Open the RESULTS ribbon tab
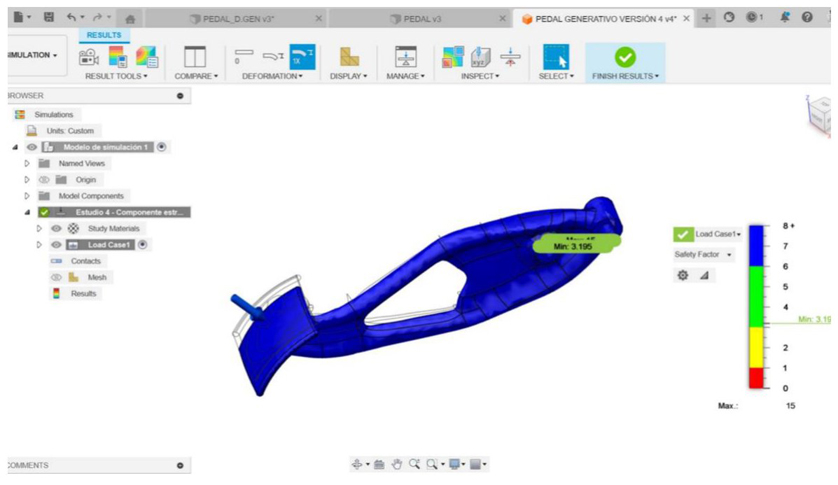838x485 pixels. pyautogui.click(x=104, y=35)
